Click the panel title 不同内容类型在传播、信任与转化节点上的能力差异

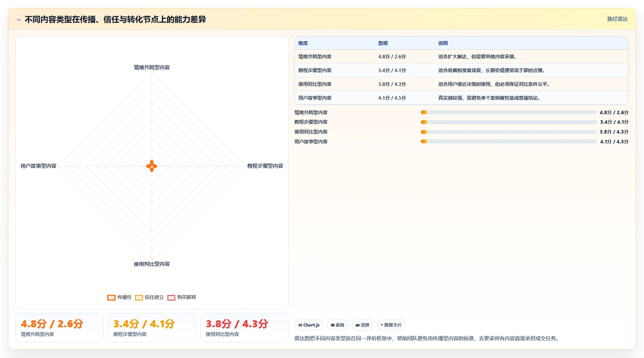pos(115,19)
